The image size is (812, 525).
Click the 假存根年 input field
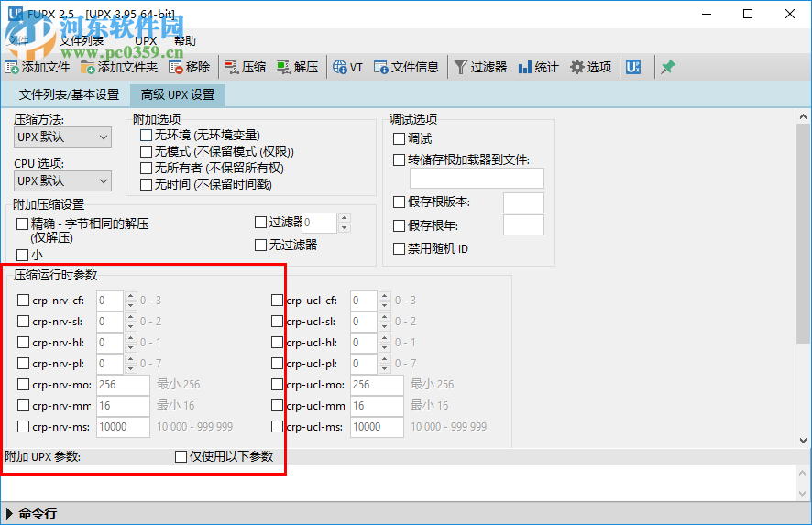click(x=523, y=225)
